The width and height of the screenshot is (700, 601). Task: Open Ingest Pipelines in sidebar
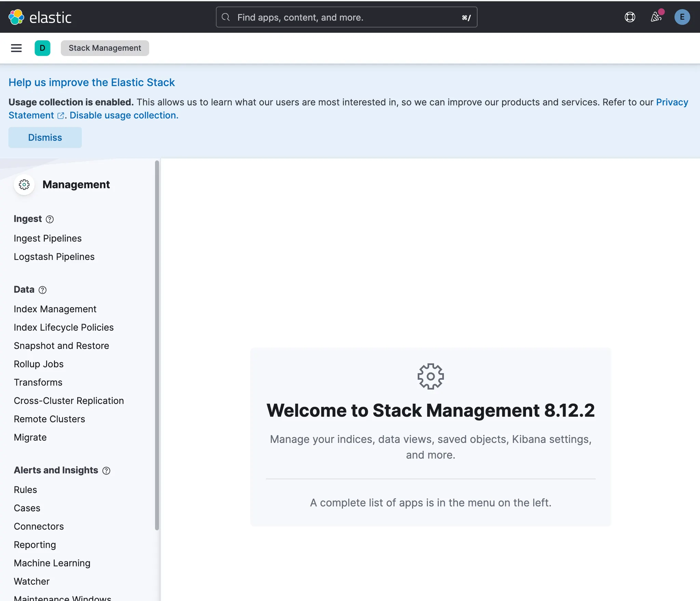click(x=48, y=238)
